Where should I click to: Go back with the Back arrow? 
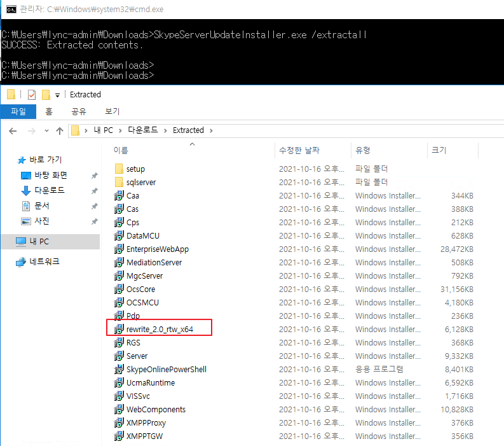(13, 131)
